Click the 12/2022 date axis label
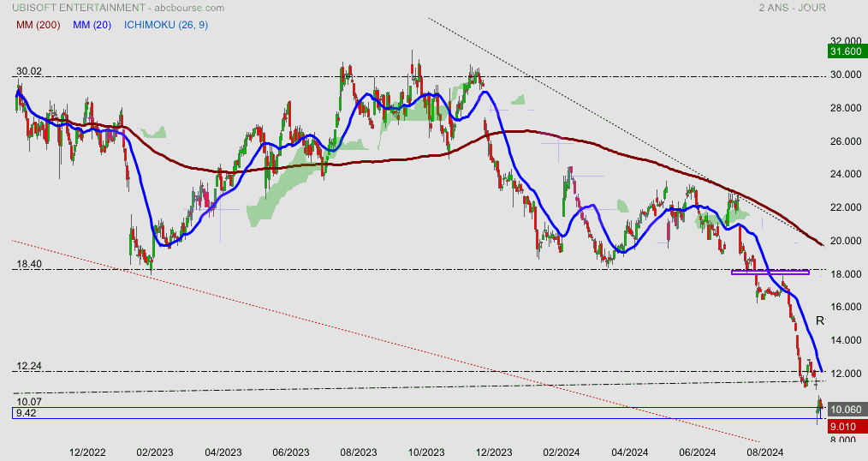 point(87,452)
